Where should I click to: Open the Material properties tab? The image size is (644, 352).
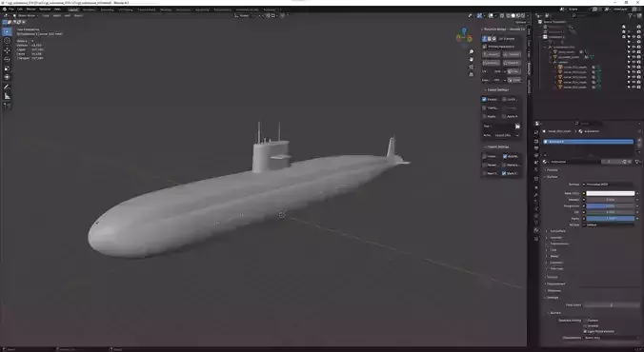536,230
